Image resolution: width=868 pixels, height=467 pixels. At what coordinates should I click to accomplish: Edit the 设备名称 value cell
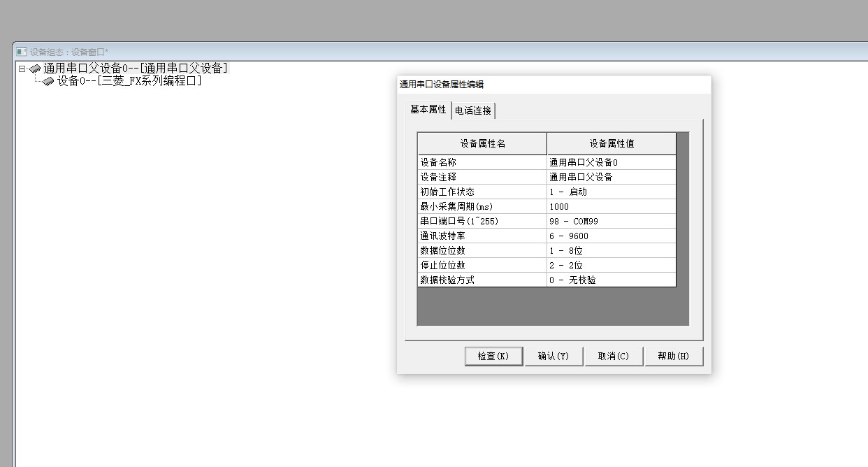(x=611, y=162)
